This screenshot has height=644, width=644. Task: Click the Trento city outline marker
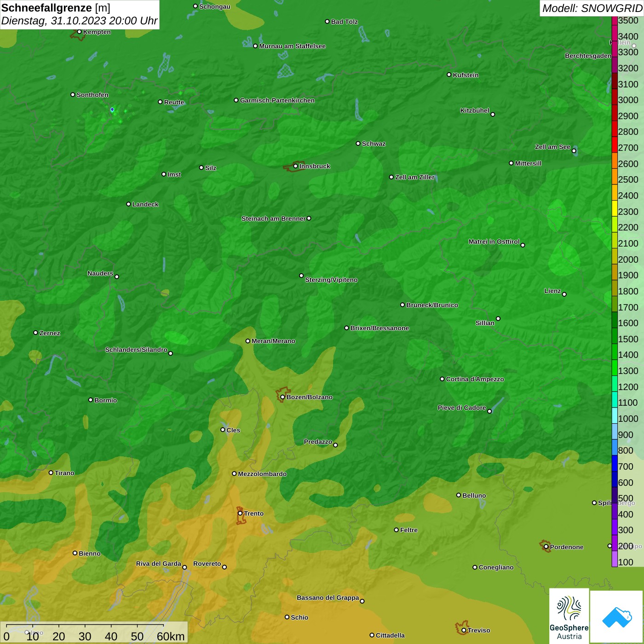coord(240,514)
